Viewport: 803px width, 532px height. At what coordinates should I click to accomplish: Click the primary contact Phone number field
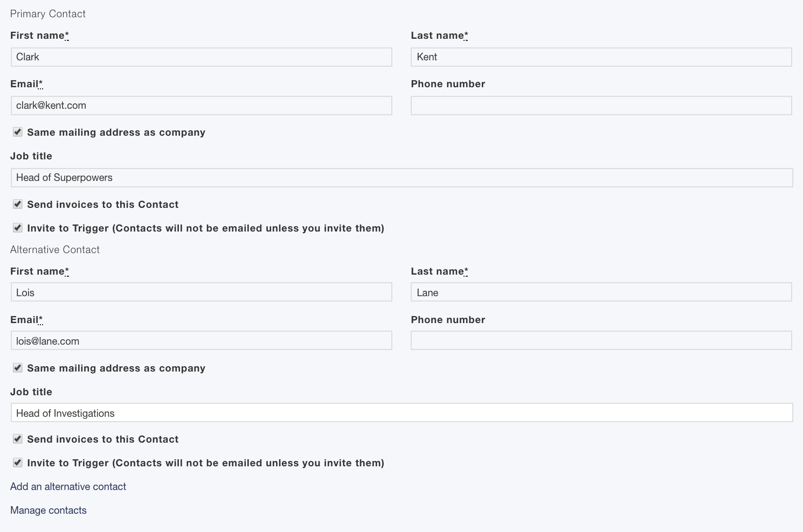click(x=601, y=106)
